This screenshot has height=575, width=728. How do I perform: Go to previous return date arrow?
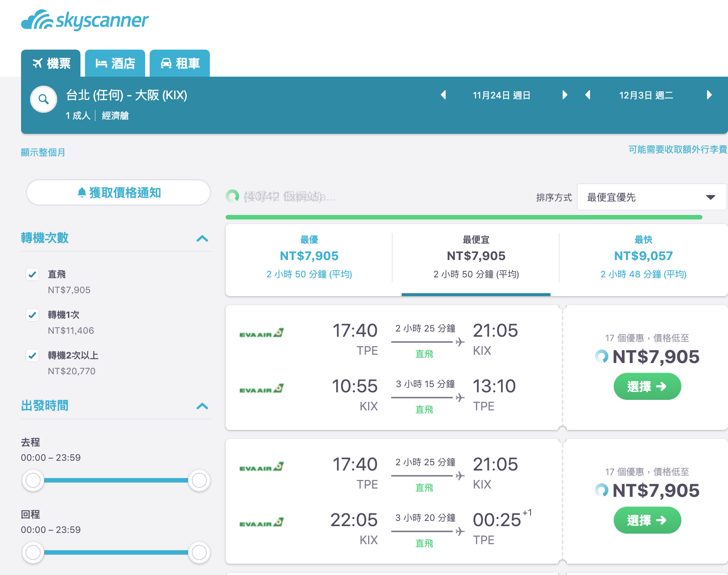point(588,95)
